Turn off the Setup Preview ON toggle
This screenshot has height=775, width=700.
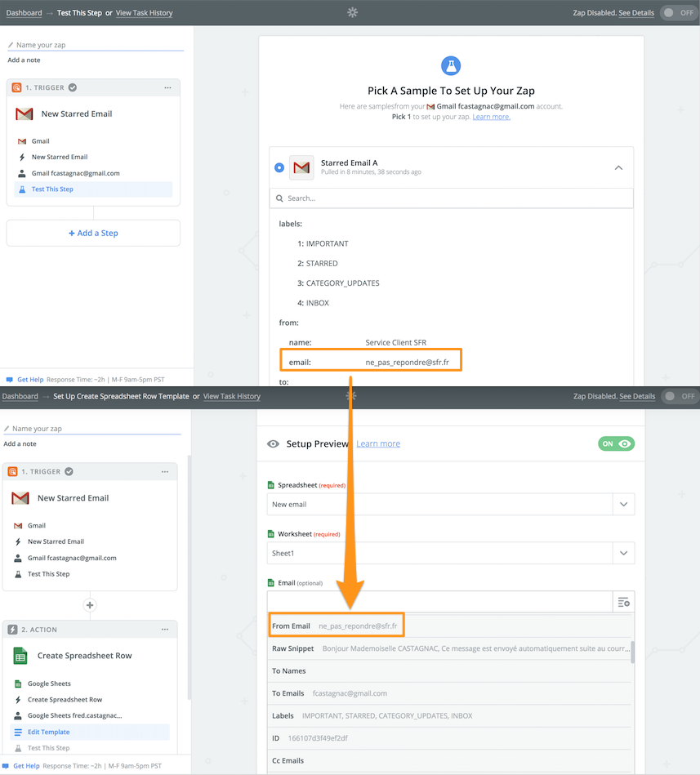point(616,443)
